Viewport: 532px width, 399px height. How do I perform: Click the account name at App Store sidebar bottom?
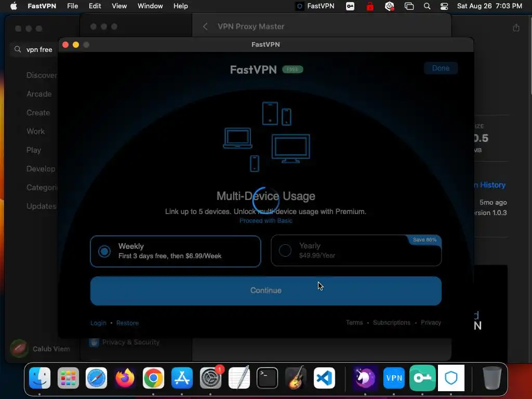click(51, 349)
